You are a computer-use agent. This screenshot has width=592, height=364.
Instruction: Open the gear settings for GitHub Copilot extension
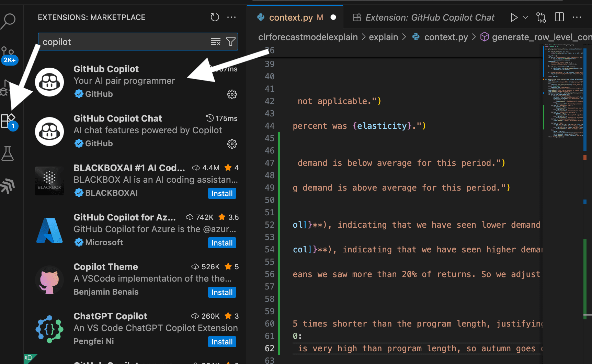232,94
